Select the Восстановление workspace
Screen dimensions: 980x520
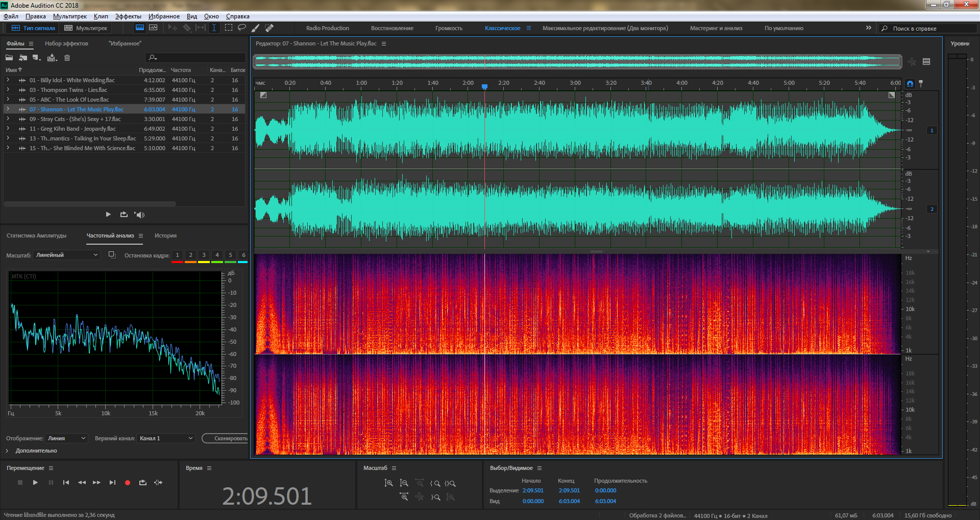392,28
